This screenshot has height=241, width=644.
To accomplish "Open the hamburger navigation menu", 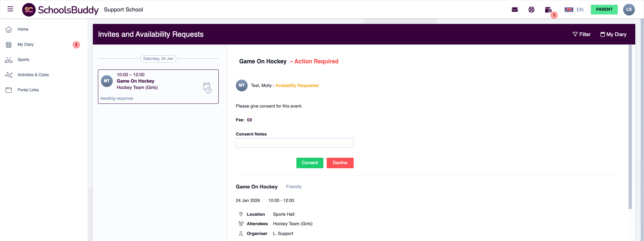I will tap(10, 9).
